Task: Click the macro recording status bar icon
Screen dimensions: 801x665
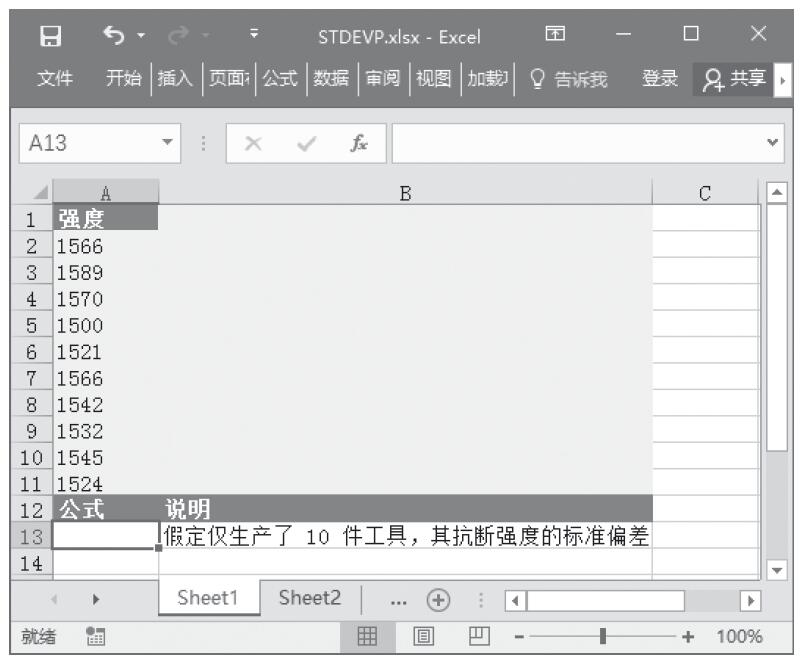Action: tap(96, 637)
